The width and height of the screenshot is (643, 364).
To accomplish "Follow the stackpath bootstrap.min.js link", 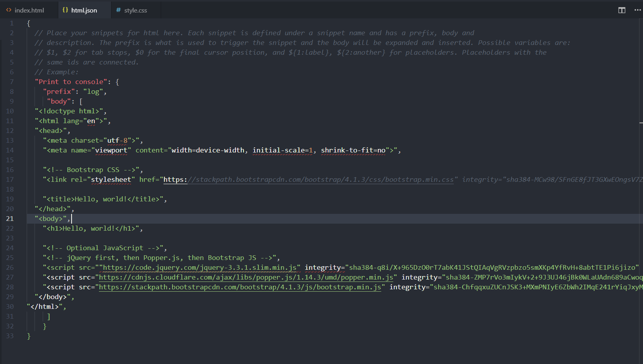I will [x=240, y=287].
